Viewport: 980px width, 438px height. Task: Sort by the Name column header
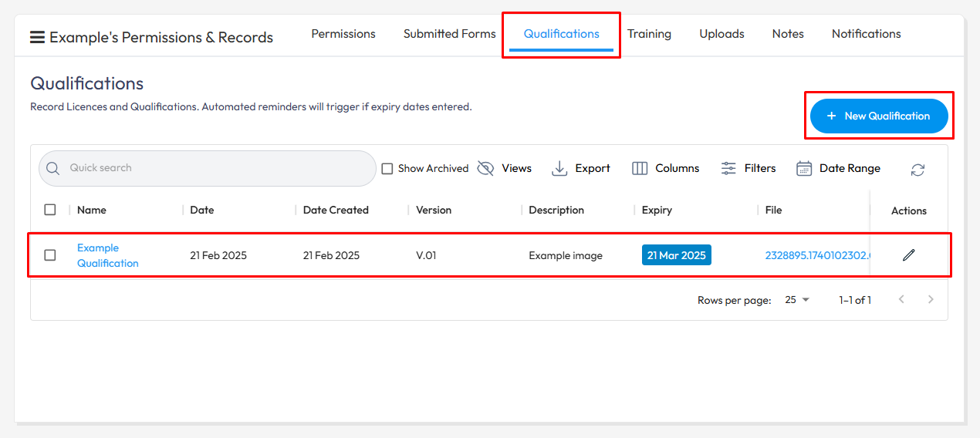[x=92, y=210]
